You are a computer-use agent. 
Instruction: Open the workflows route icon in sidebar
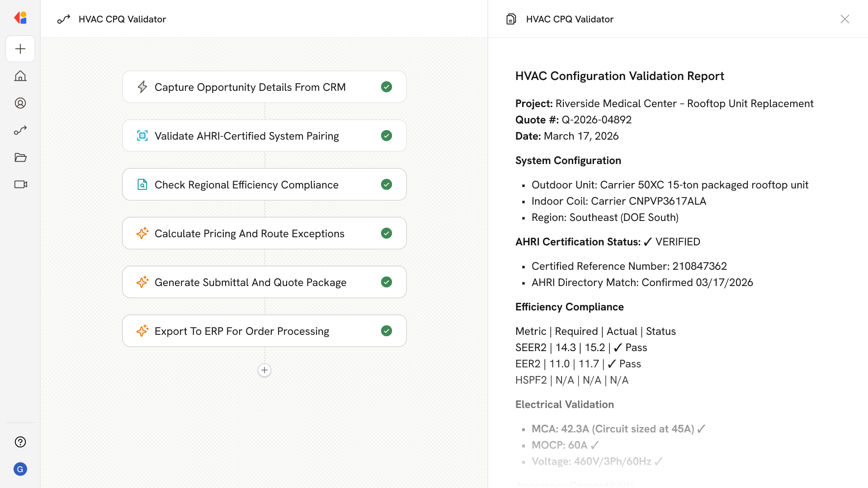click(x=20, y=130)
